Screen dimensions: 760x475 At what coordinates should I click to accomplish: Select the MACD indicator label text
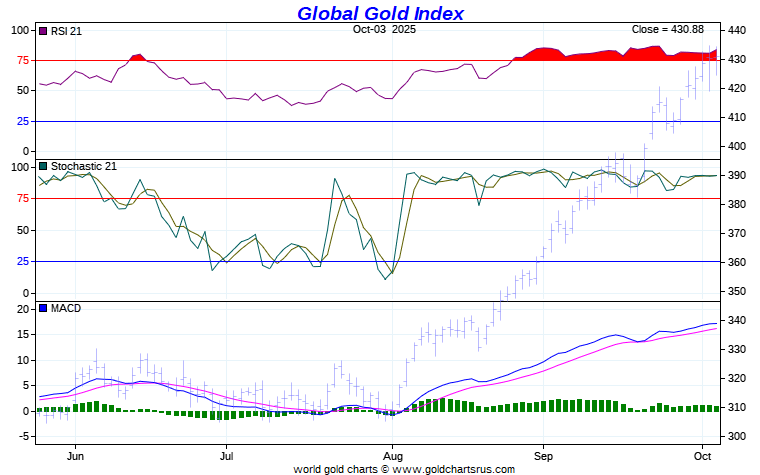coord(65,308)
